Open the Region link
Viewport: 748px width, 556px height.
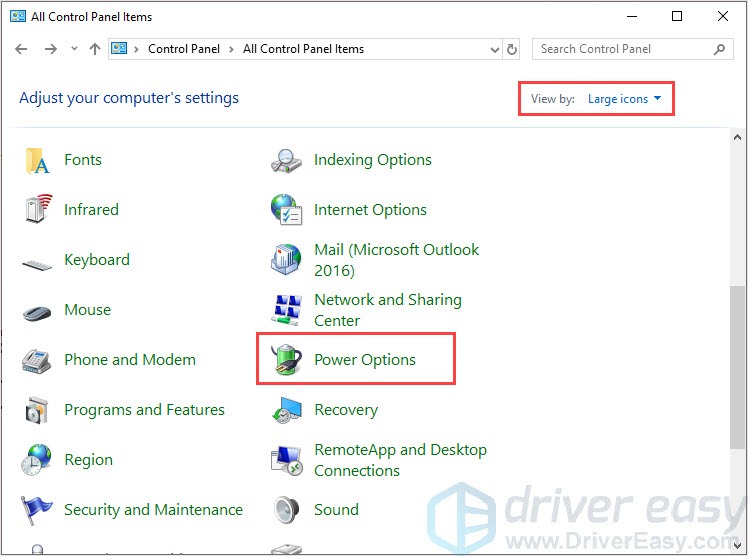[89, 460]
